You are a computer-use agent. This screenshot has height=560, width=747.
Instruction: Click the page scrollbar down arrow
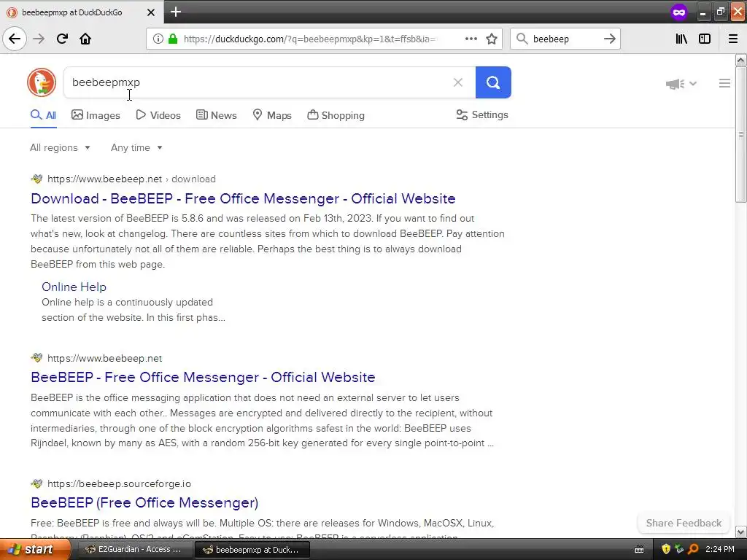pyautogui.click(x=740, y=532)
